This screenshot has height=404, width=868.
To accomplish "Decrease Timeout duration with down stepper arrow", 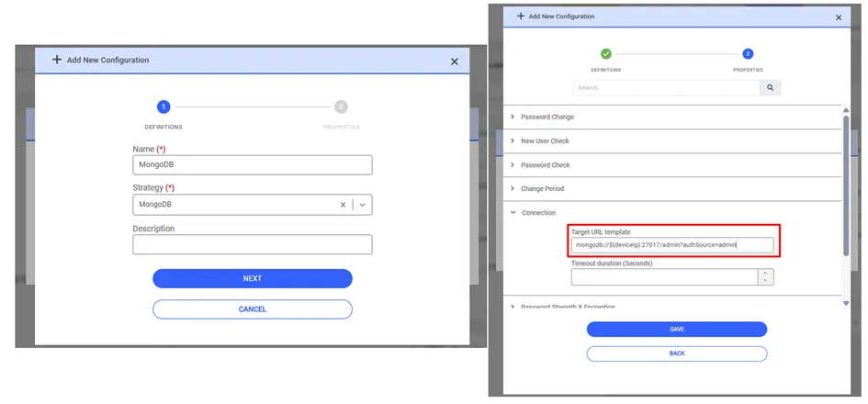I will pos(766,281).
